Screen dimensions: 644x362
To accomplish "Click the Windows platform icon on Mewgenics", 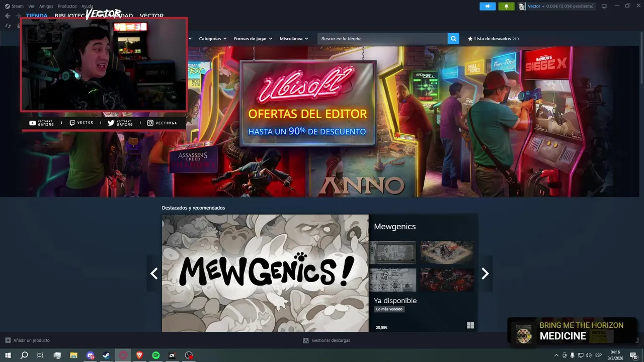I will point(470,325).
